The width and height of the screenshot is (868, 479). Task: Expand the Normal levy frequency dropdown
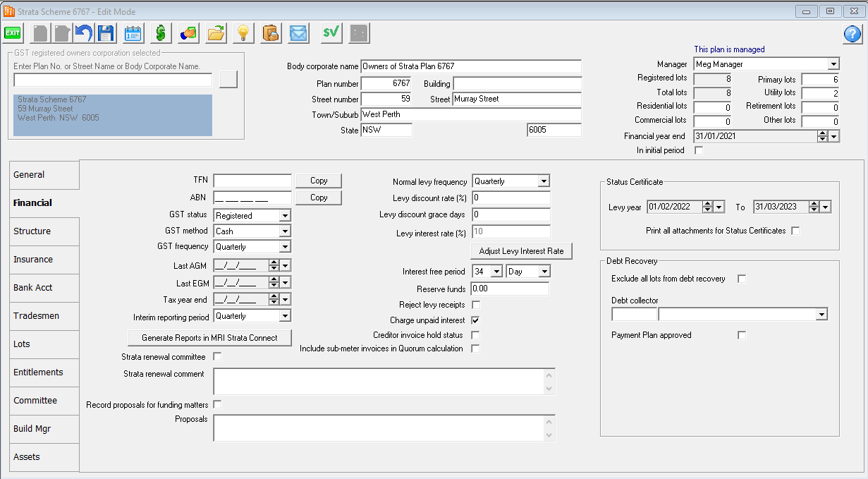(x=543, y=181)
